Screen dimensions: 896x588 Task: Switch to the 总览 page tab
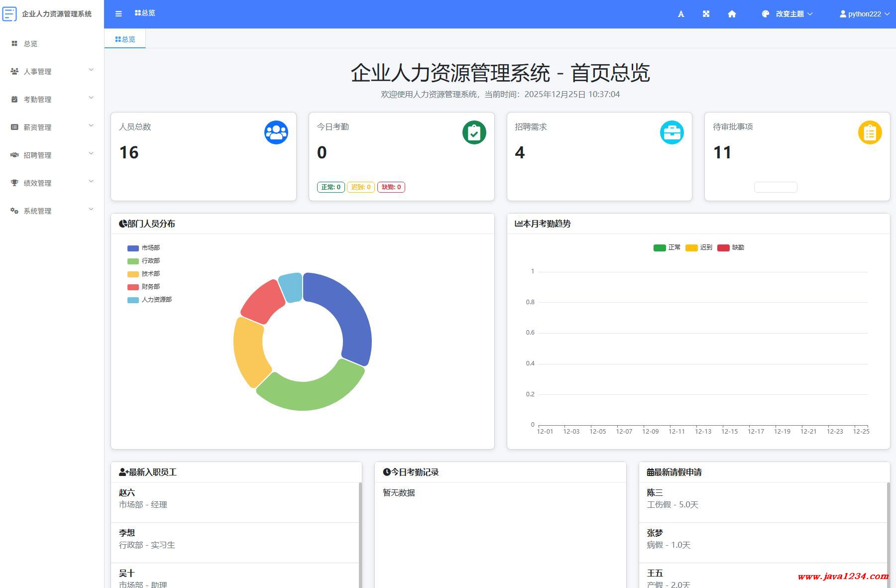pyautogui.click(x=125, y=39)
